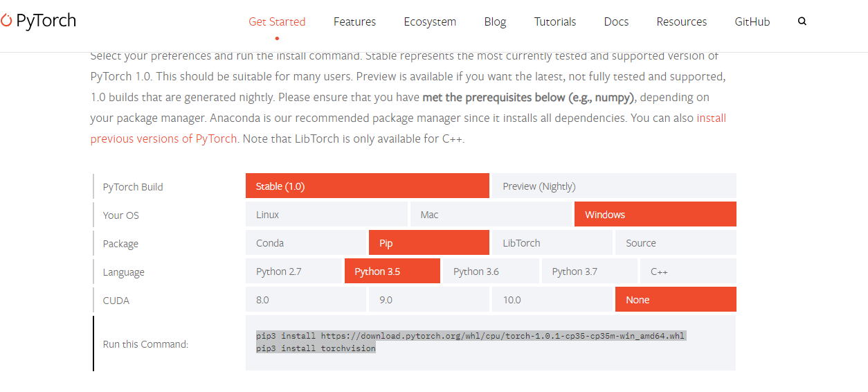
Task: Navigate to Blog
Action: (495, 21)
